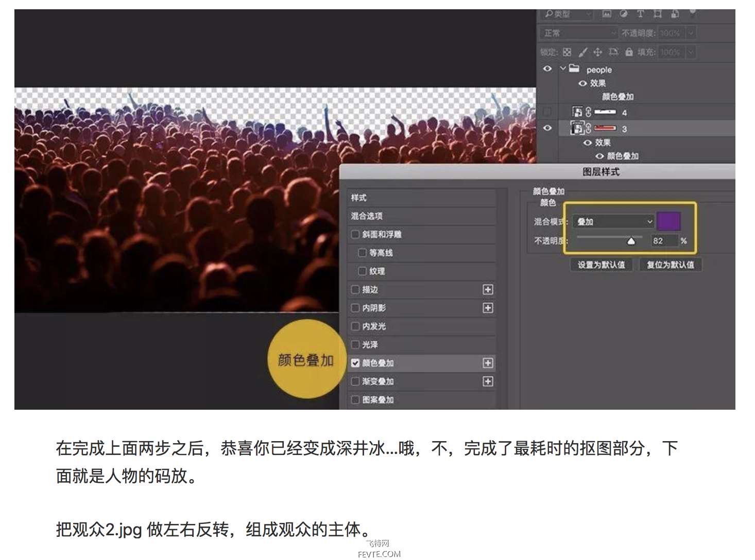Collapse the people group chevron

click(x=563, y=68)
